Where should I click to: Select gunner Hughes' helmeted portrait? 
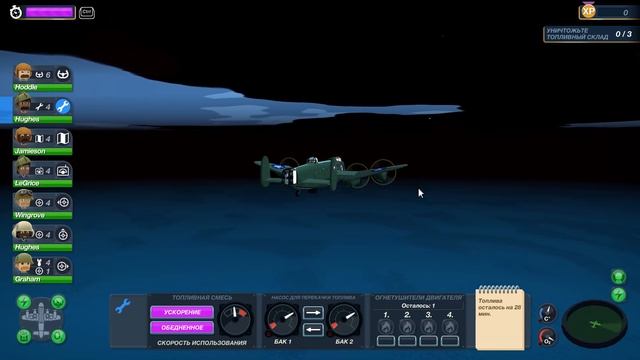pyautogui.click(x=23, y=231)
